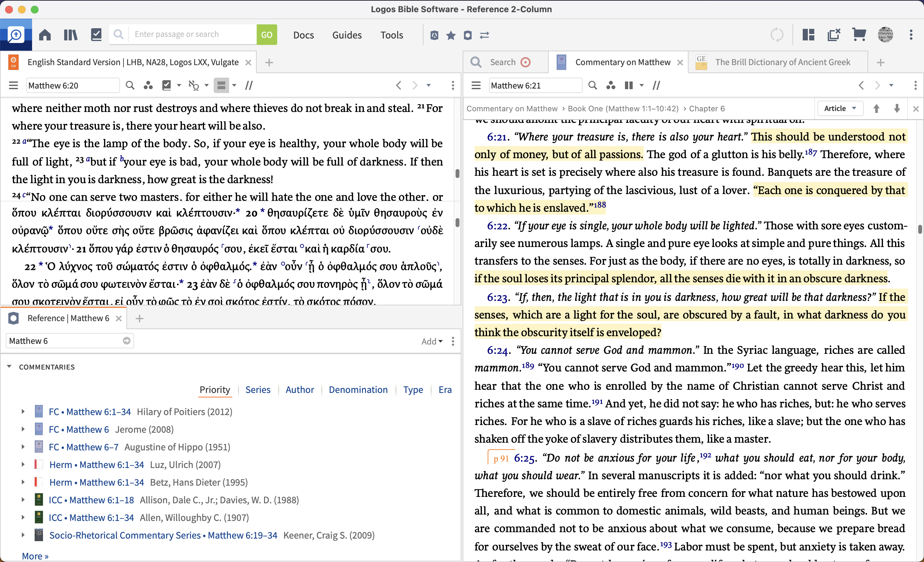
Task: Expand the Hilary of Poitiers commentary entry
Action: coord(23,412)
